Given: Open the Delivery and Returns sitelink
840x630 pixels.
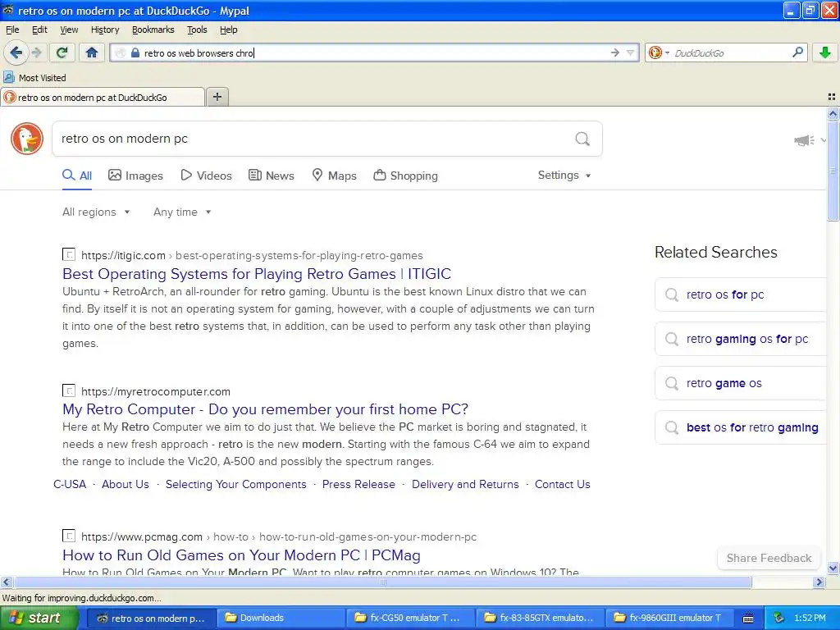Looking at the screenshot, I should pos(465,484).
